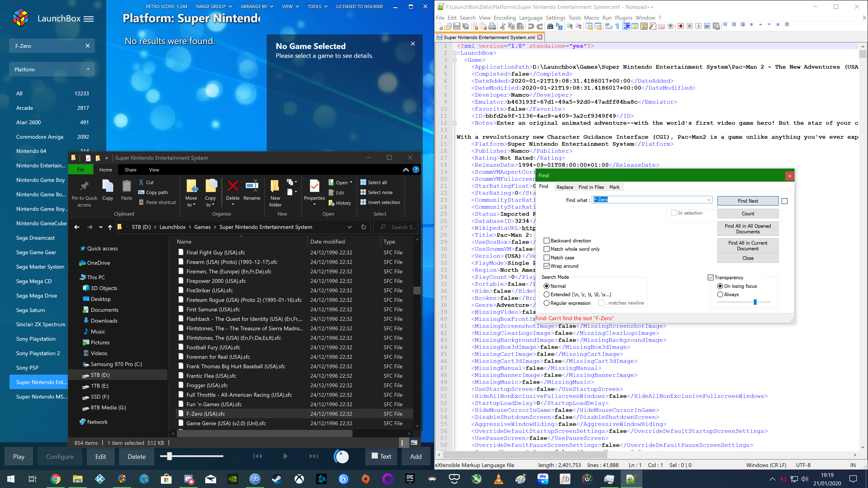Collapse the Explorer ribbon with the chevron

(x=406, y=170)
